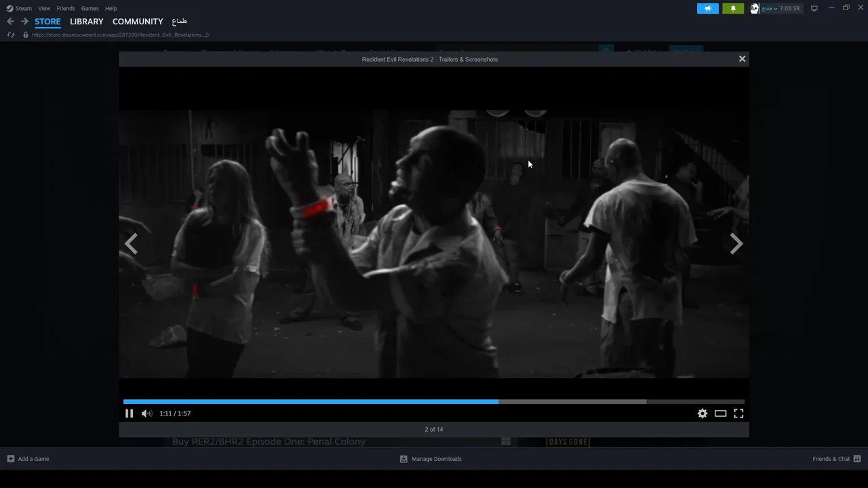
Task: Click the '2 of 14' counter text
Action: click(434, 429)
